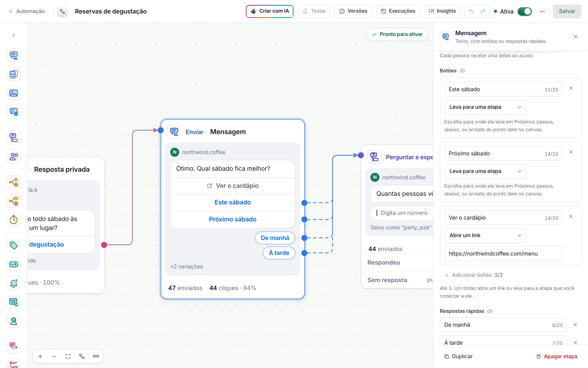Image resolution: width=588 pixels, height=368 pixels.
Task: Click Apagar etapa to delete step
Action: (557, 356)
